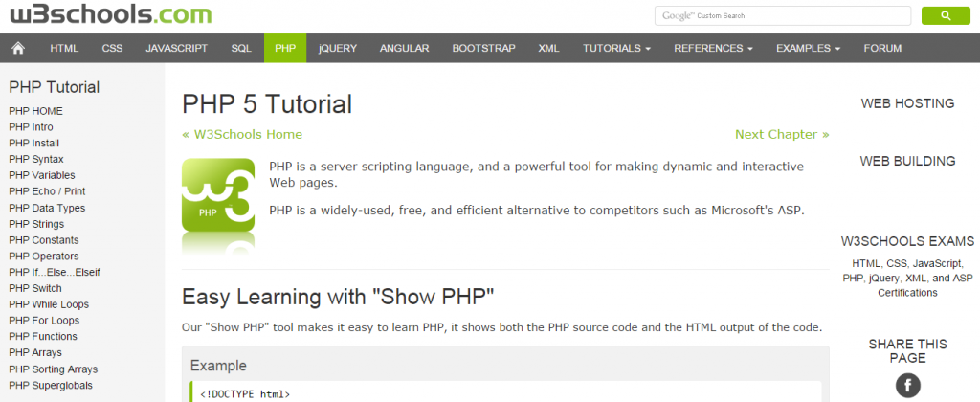
Task: Open PHP If...Else...Elseif link
Action: pyautogui.click(x=55, y=272)
